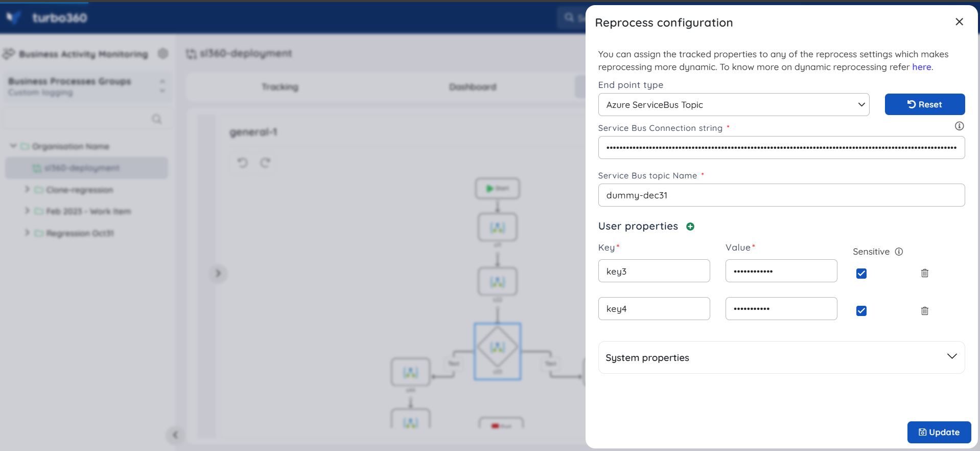
Task: Select sl360-deployment in the tree
Action: click(86, 168)
